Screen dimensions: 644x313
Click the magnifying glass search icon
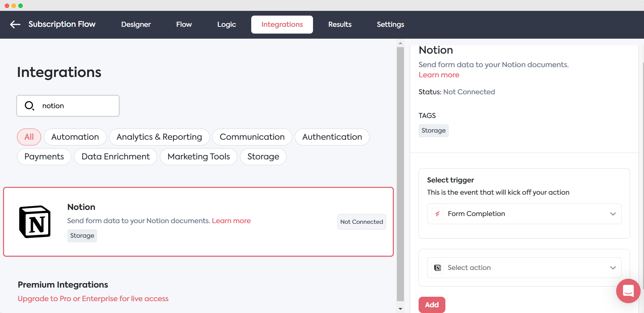pyautogui.click(x=29, y=105)
